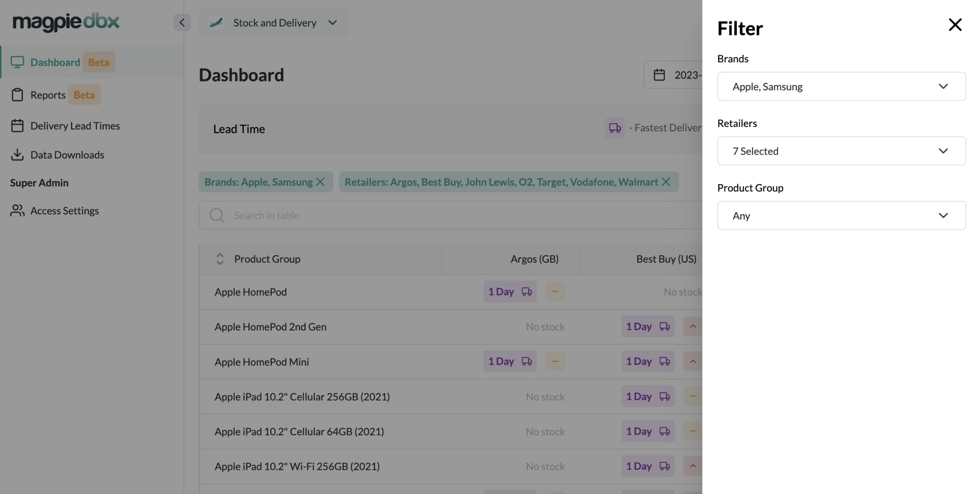This screenshot has height=494, width=980.
Task: Click Best Buy 1 Day badge for HomePod 2nd Gen
Action: point(648,327)
